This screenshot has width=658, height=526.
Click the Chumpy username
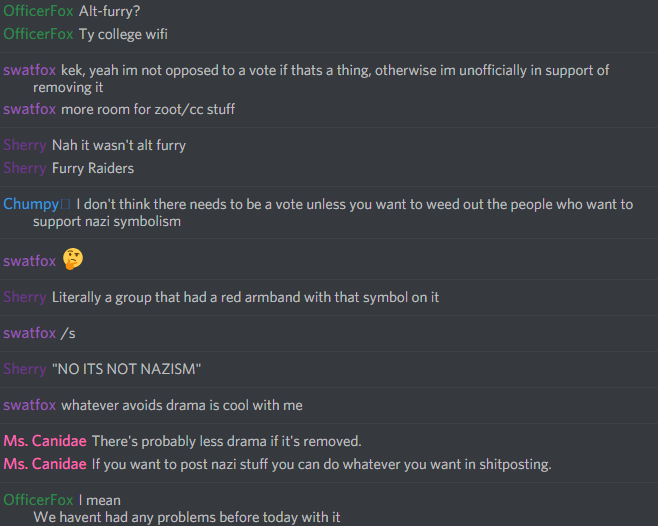(31, 204)
